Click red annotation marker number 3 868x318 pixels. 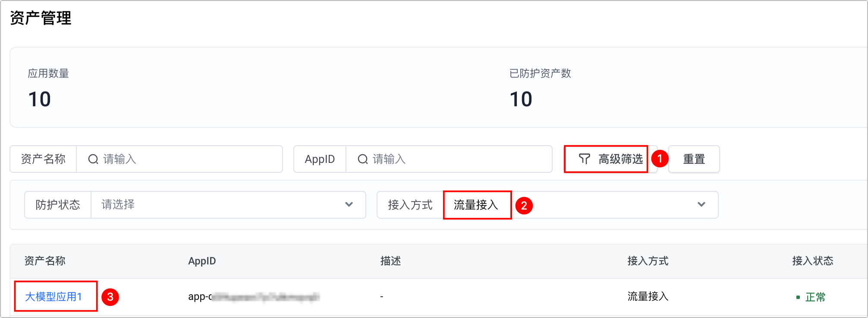(x=110, y=297)
